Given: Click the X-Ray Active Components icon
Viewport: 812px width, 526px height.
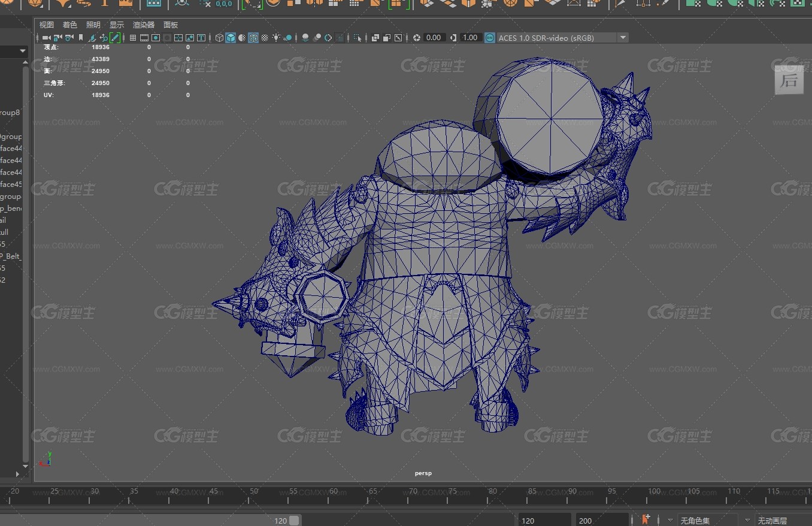Looking at the screenshot, I should coord(387,38).
